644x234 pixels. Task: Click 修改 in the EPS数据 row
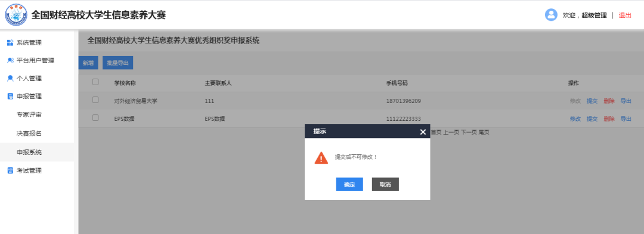click(x=575, y=119)
